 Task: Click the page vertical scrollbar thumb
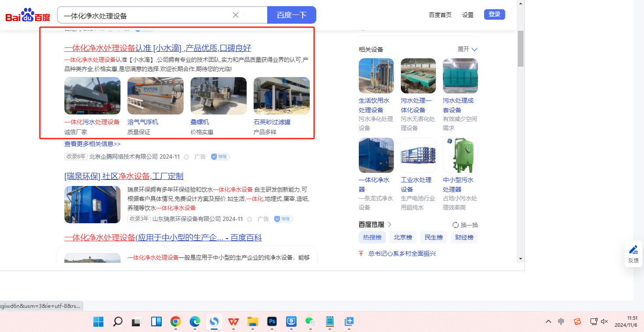[x=520, y=48]
